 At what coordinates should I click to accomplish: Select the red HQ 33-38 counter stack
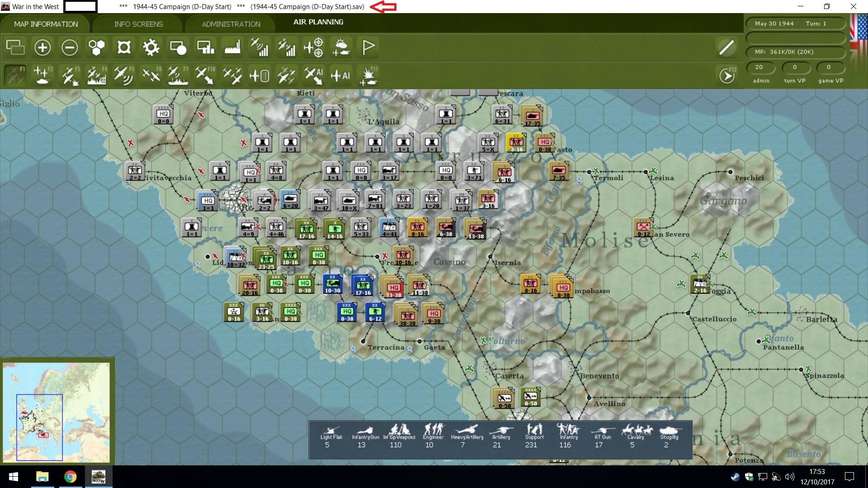click(393, 287)
